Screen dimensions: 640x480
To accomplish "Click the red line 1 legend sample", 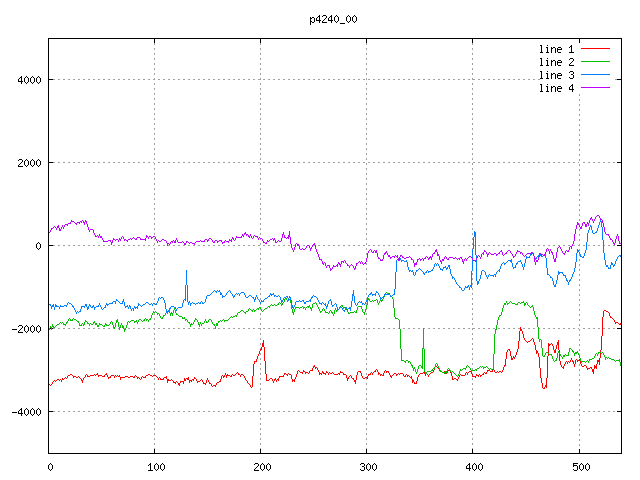I will 595,49.
